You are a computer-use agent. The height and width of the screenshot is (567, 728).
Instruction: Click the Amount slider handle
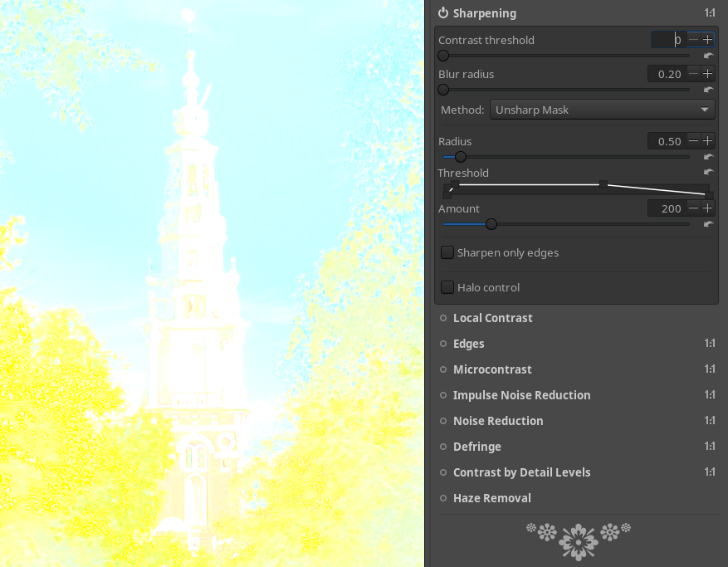click(x=491, y=224)
